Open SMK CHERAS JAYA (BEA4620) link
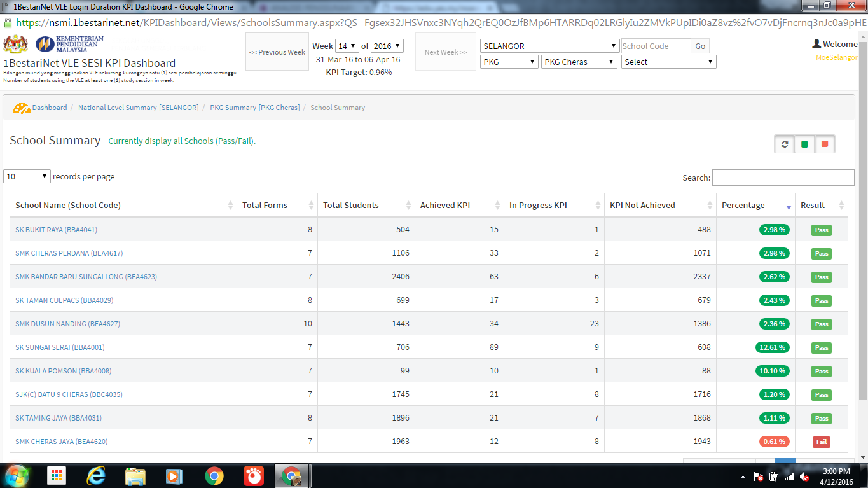The height and width of the screenshot is (488, 868). [63, 442]
